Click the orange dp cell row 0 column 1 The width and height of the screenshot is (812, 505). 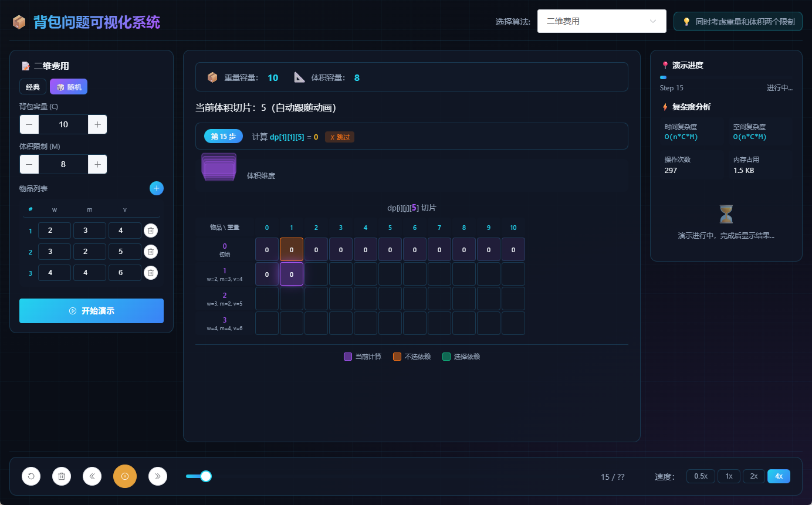[x=292, y=249]
